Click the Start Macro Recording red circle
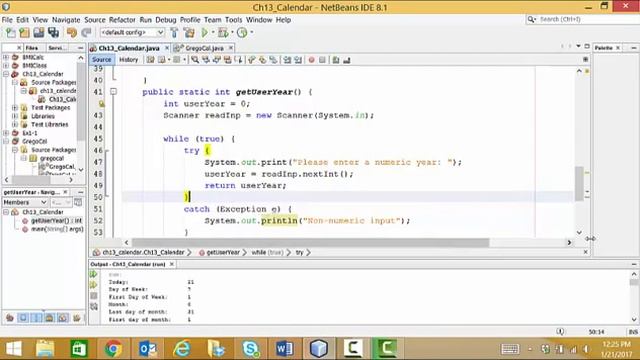 pos(311,60)
